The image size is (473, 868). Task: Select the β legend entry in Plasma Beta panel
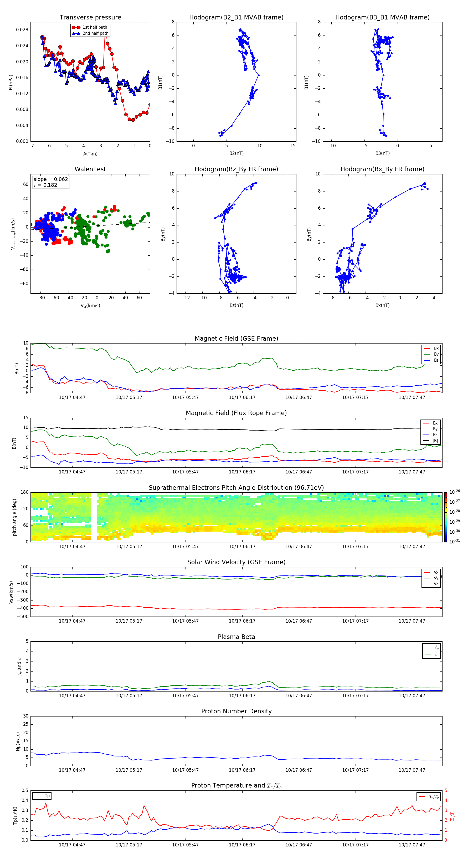(431, 654)
